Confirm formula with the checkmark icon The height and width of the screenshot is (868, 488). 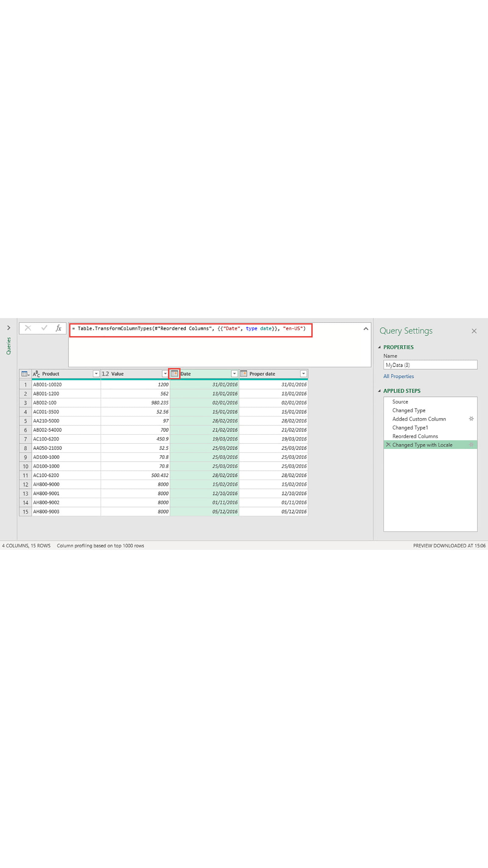pyautogui.click(x=44, y=328)
